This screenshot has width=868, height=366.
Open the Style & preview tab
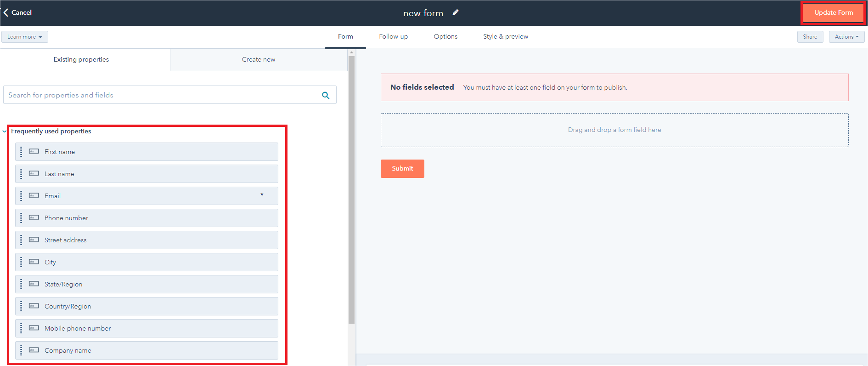(x=505, y=37)
